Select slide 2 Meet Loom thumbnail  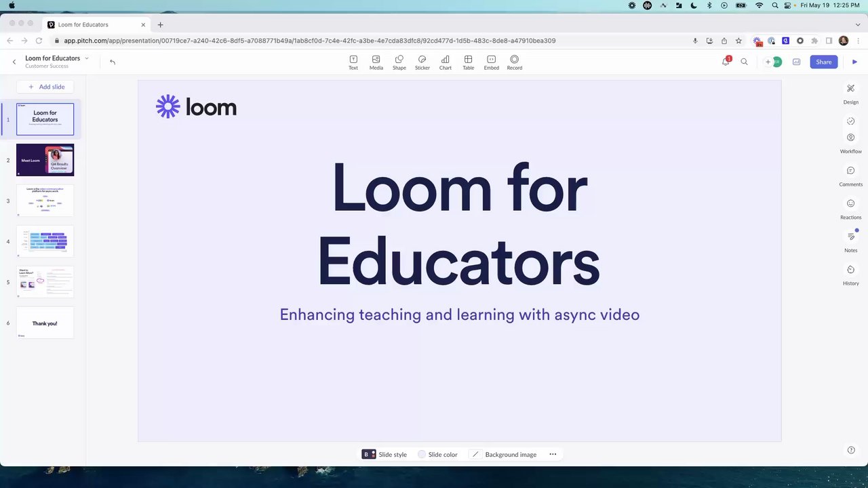[x=45, y=160]
